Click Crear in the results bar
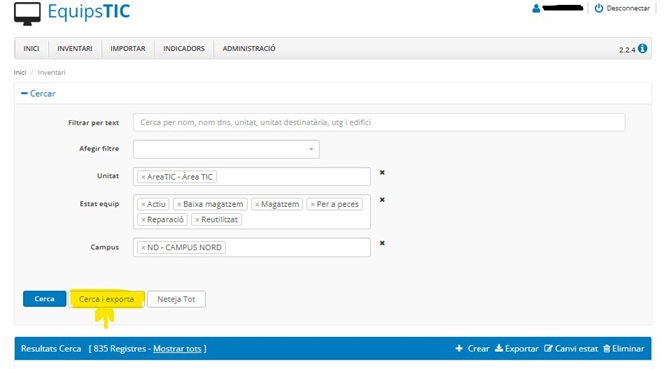Screen dimensions: 671x369 pyautogui.click(x=472, y=348)
